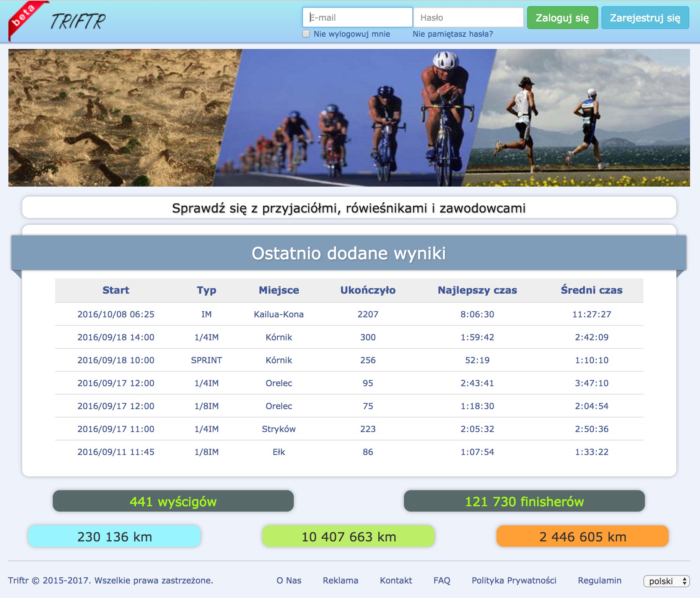Focus the E-mail input field

click(x=357, y=18)
